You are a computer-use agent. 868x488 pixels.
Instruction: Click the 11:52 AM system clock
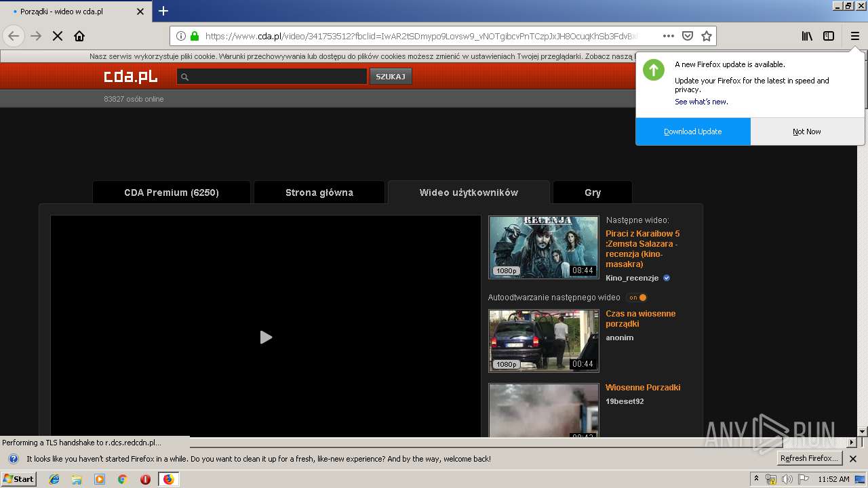[x=833, y=479]
